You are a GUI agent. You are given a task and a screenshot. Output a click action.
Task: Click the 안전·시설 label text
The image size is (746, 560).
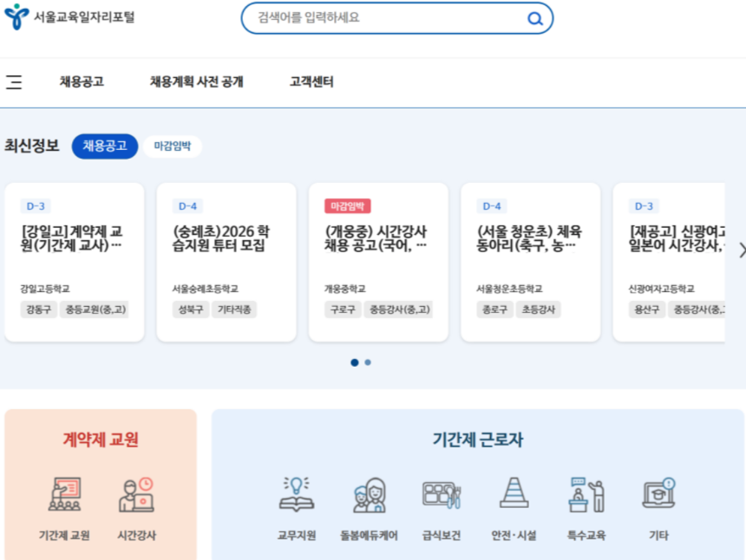[514, 535]
